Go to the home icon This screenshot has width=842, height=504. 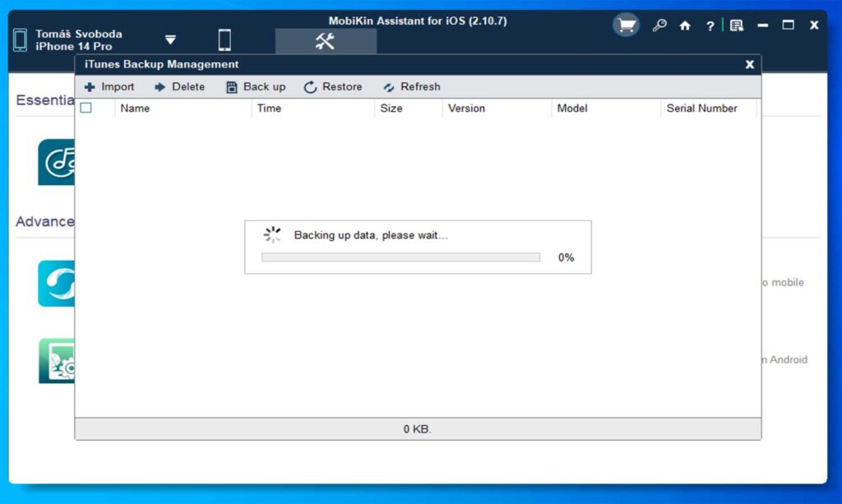685,25
